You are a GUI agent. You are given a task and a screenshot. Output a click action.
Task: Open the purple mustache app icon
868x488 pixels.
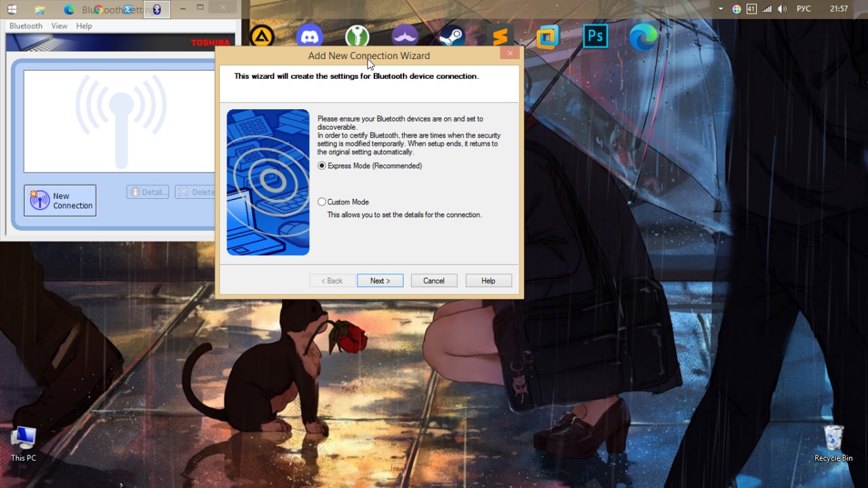click(x=405, y=37)
